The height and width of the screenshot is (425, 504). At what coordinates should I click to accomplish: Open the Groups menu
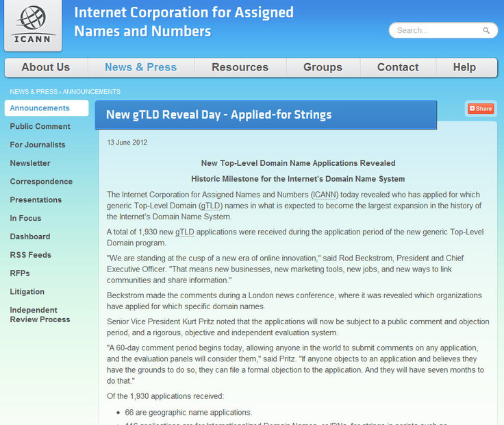323,67
